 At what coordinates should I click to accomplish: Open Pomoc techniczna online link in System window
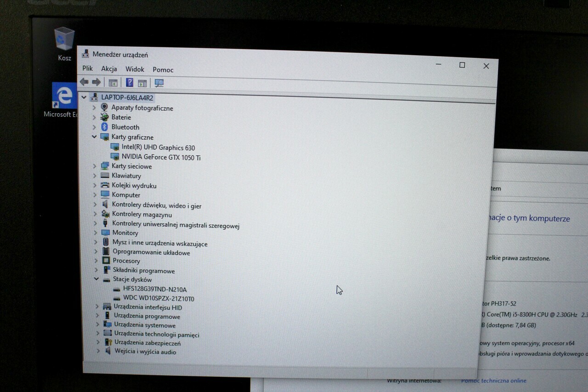(494, 381)
